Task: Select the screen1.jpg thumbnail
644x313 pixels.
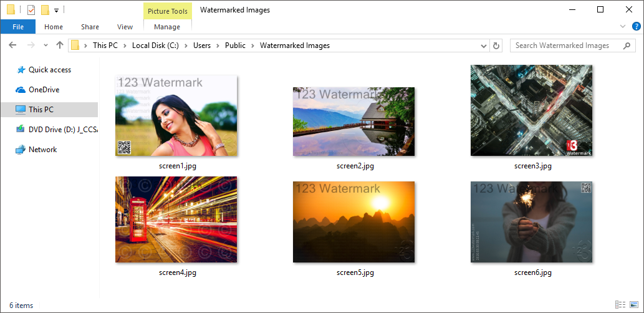Action: [x=176, y=115]
